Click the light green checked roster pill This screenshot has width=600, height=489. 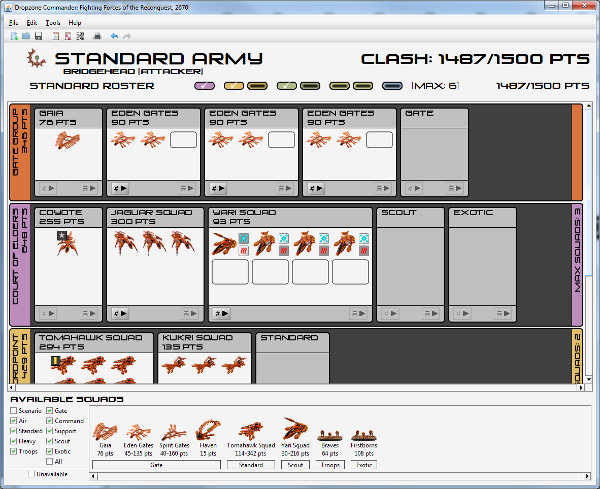click(287, 86)
